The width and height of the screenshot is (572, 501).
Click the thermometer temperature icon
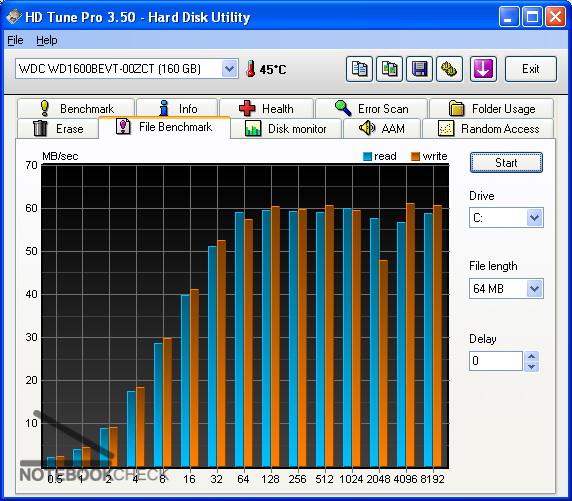250,69
